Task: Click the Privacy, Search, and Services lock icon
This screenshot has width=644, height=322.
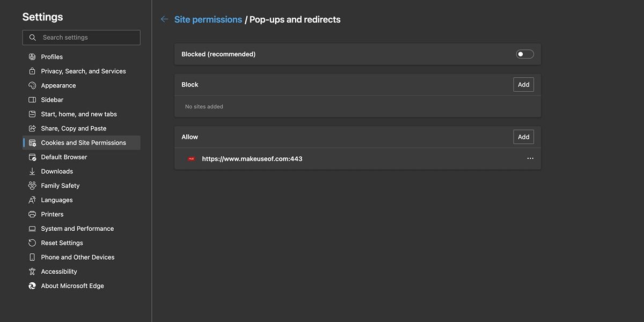Action: [32, 70]
